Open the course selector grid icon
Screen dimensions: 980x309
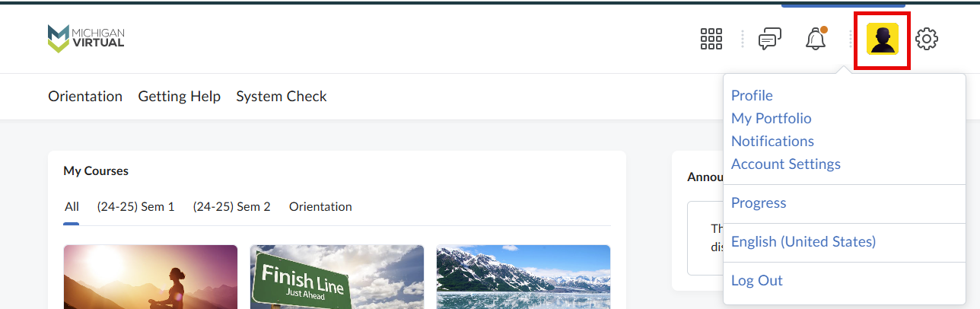point(711,39)
